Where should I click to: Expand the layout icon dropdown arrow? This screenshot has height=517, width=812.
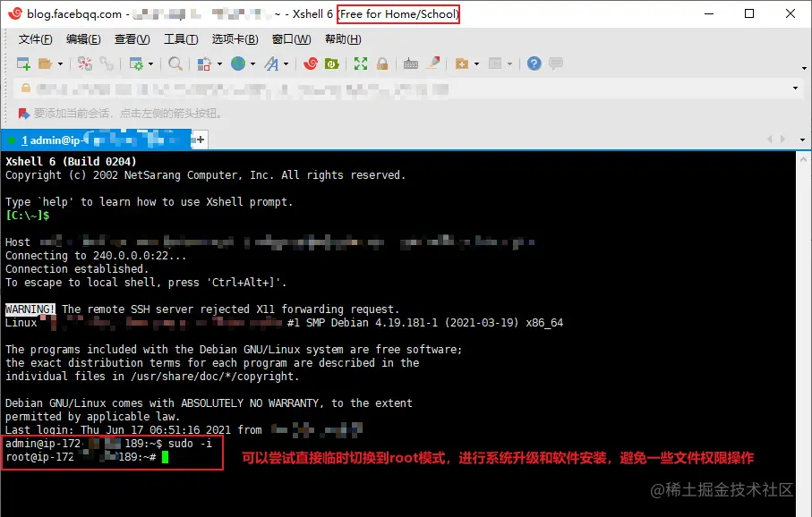click(509, 64)
